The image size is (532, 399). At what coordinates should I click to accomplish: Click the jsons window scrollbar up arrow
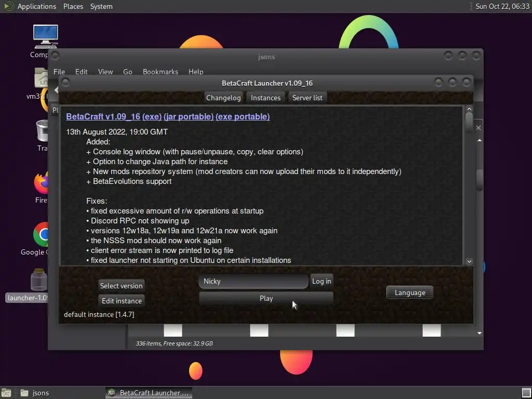click(480, 140)
